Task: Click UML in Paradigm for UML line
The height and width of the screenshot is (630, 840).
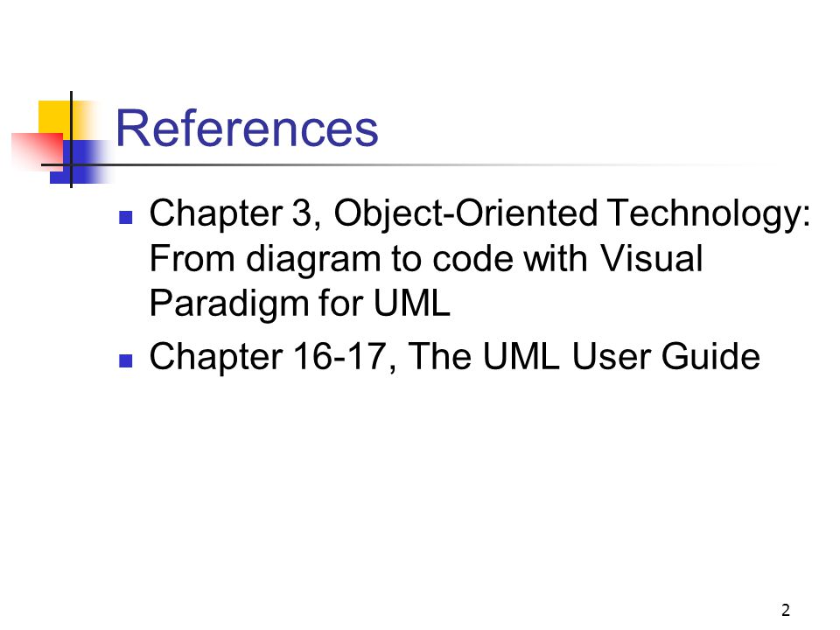Action: 411,304
